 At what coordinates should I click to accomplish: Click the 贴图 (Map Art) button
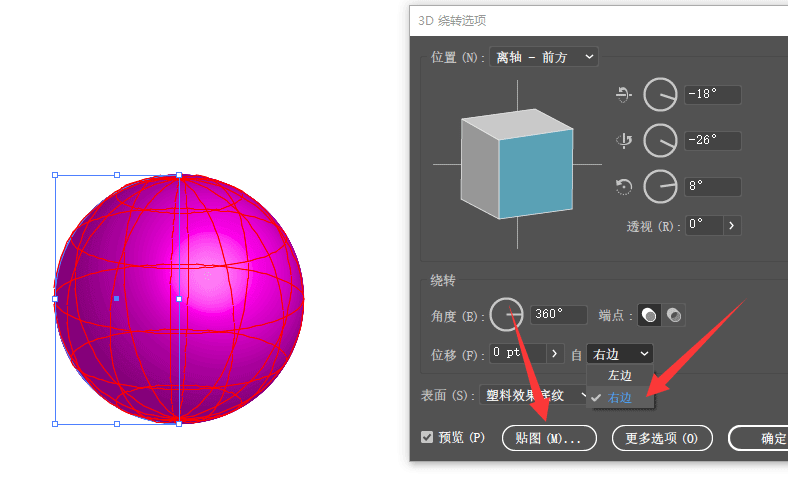click(x=549, y=438)
